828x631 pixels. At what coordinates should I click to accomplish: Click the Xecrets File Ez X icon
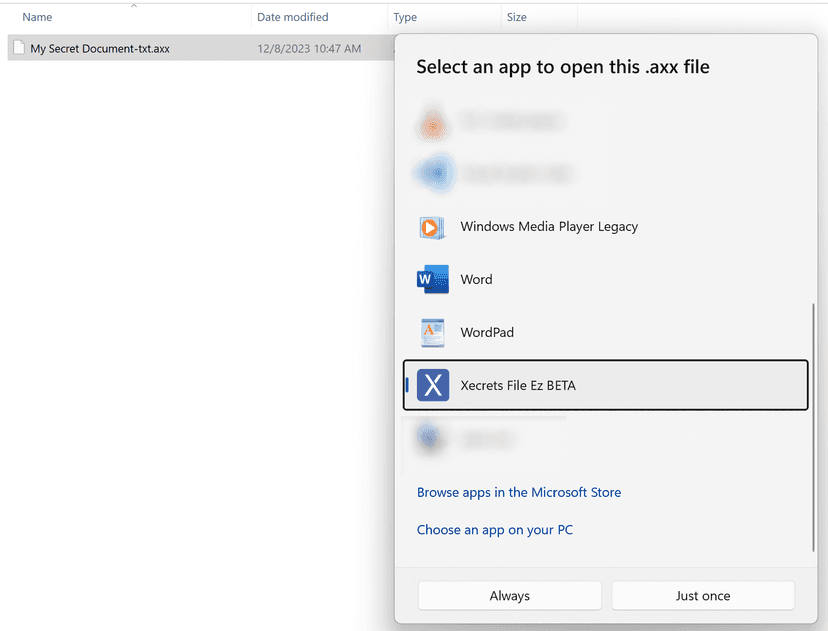(x=432, y=385)
